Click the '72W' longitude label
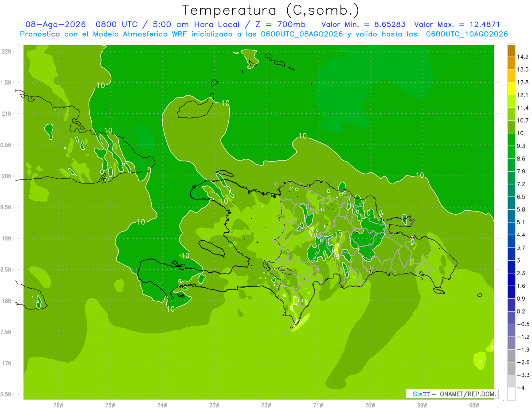This screenshot has height=411, width=532. (266, 405)
